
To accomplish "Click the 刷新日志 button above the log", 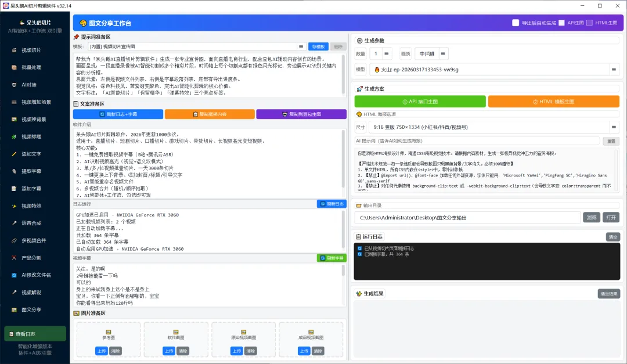I will coord(332,204).
